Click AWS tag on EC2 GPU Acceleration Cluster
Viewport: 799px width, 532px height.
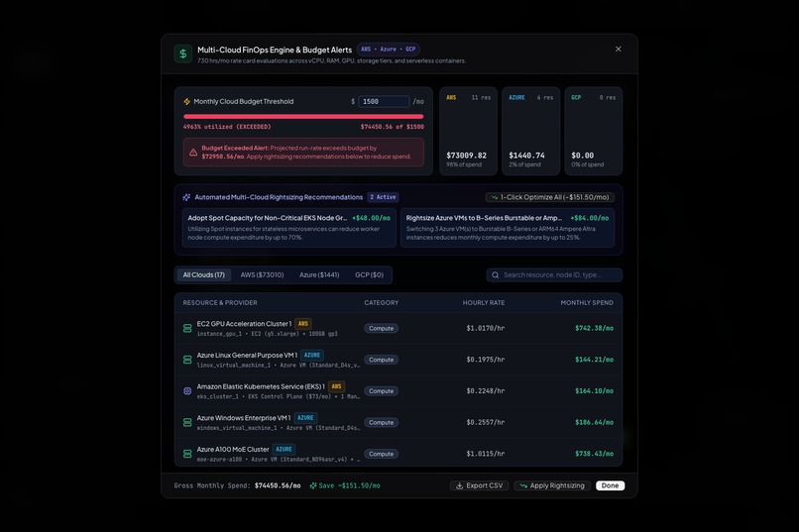point(303,324)
